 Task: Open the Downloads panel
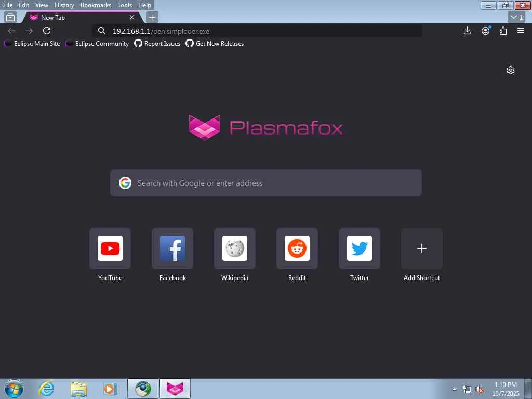tap(467, 31)
